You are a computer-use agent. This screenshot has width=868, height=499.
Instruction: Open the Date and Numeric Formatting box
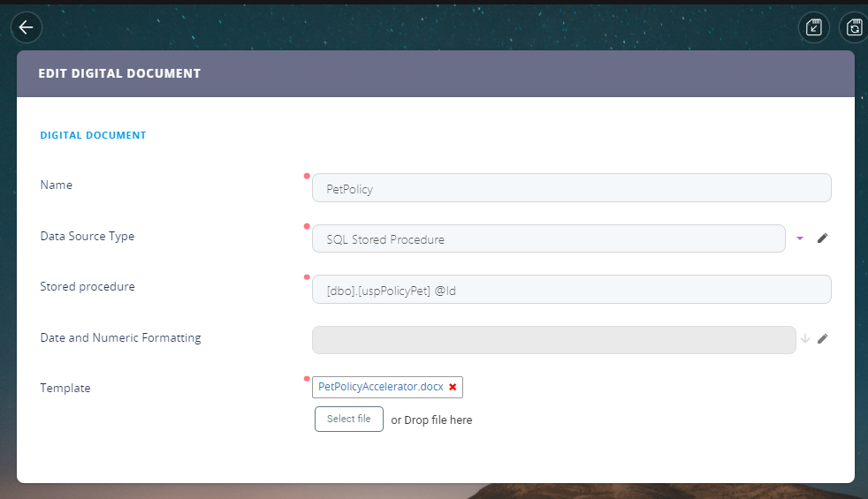coord(553,339)
